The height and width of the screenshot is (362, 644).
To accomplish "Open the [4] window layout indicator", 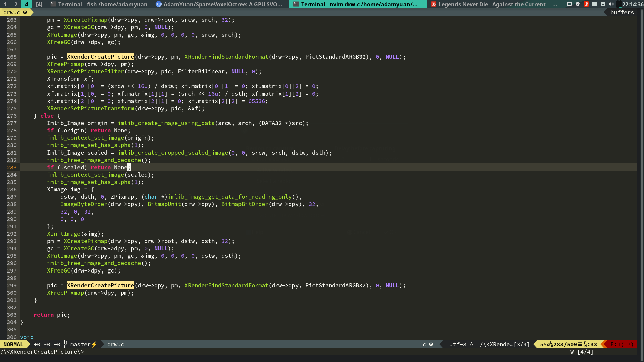I will point(39,4).
